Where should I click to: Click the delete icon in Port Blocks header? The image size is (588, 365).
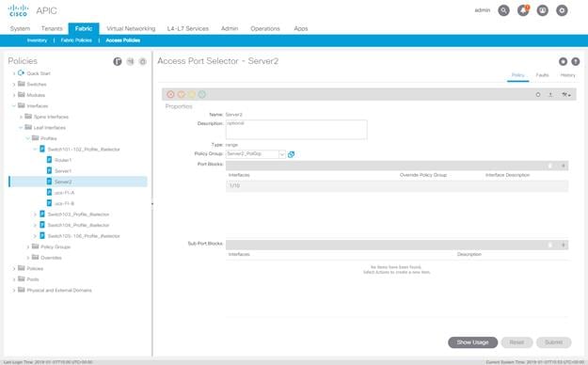[x=550, y=166]
